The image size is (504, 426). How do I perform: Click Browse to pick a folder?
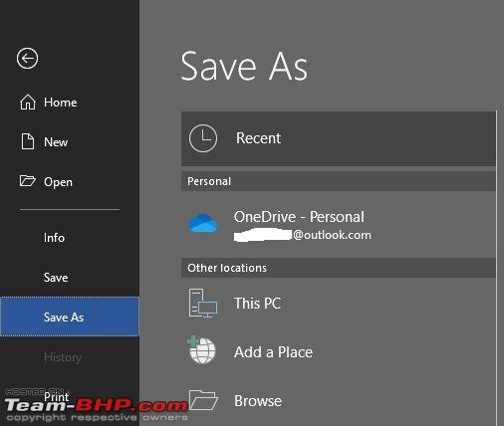258,401
